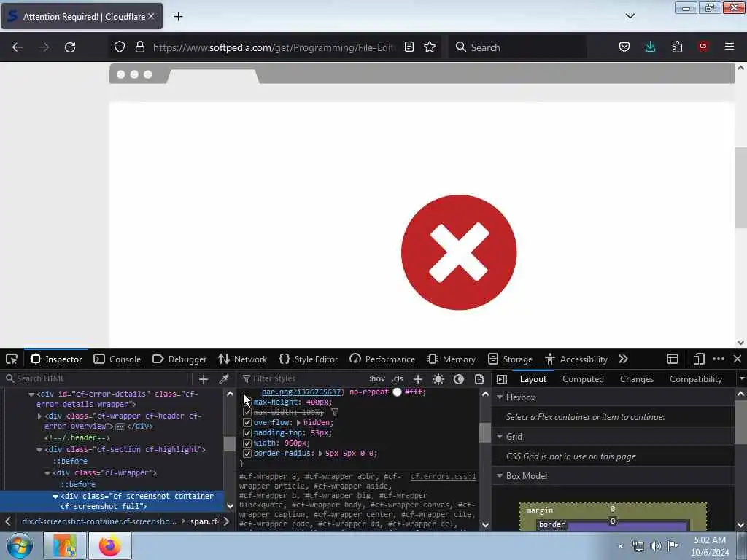Toggle the :hov pseudo-class panel
This screenshot has height=560, width=747.
(x=377, y=379)
